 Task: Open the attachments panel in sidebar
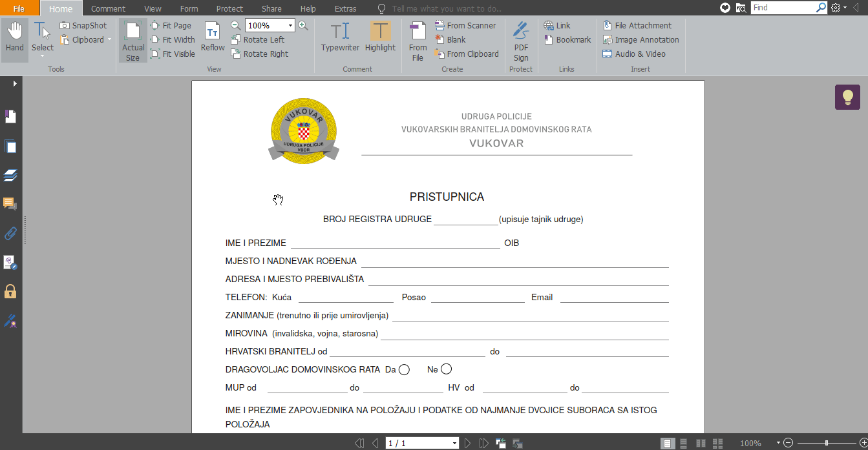point(10,233)
